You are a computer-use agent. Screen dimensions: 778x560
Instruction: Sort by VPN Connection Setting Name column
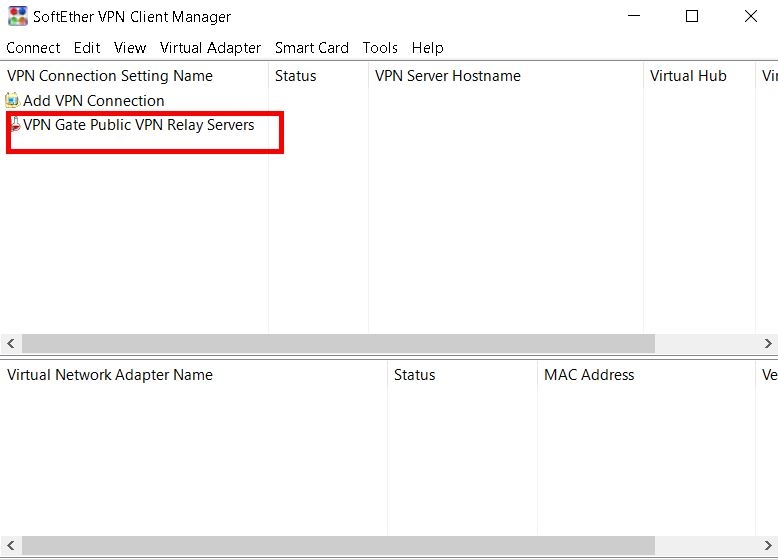point(134,76)
